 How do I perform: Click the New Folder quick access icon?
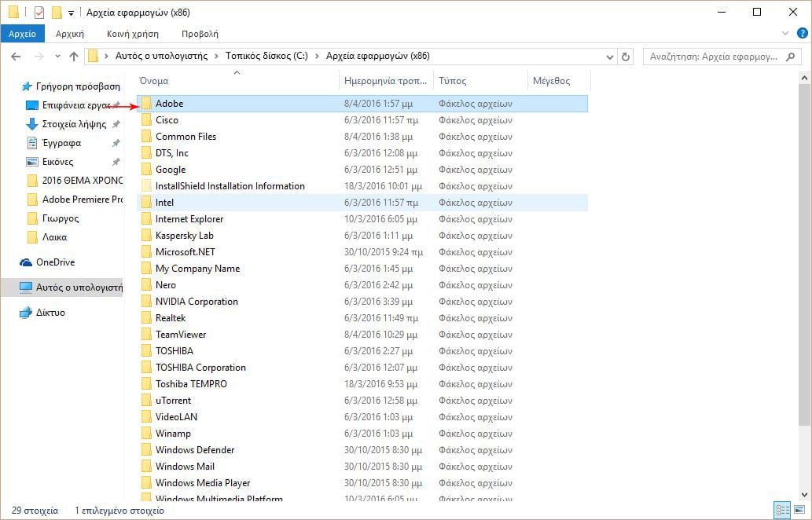57,13
